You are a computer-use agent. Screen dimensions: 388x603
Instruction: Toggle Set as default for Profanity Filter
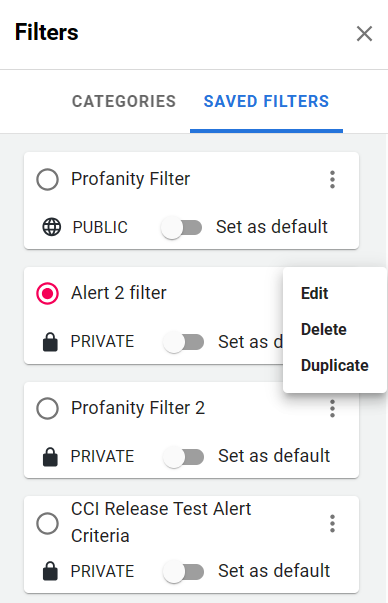coord(182,227)
